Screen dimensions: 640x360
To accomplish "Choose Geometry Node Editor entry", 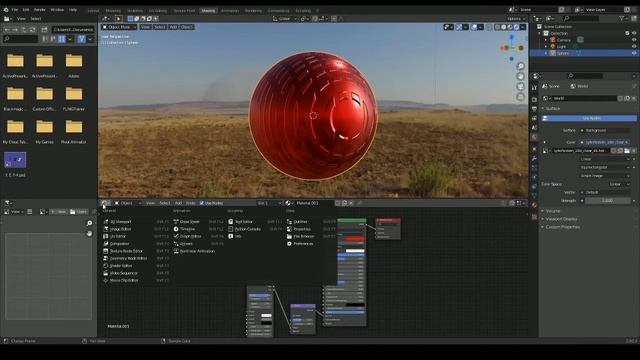I will click(x=128, y=258).
